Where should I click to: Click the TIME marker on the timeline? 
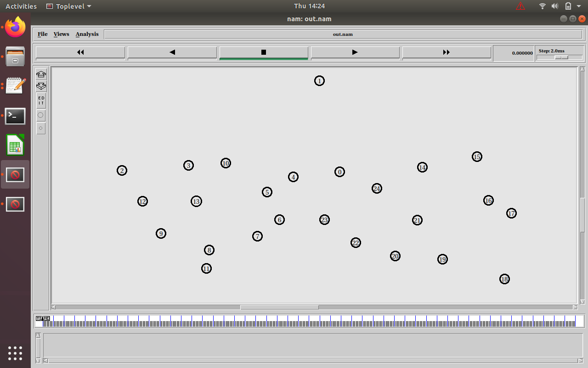click(43, 318)
